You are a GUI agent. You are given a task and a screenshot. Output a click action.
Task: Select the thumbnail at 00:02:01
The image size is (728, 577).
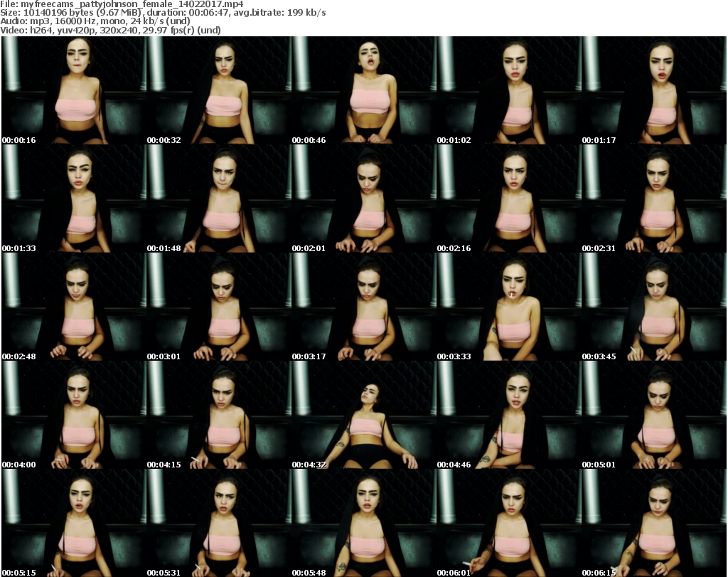(363, 198)
